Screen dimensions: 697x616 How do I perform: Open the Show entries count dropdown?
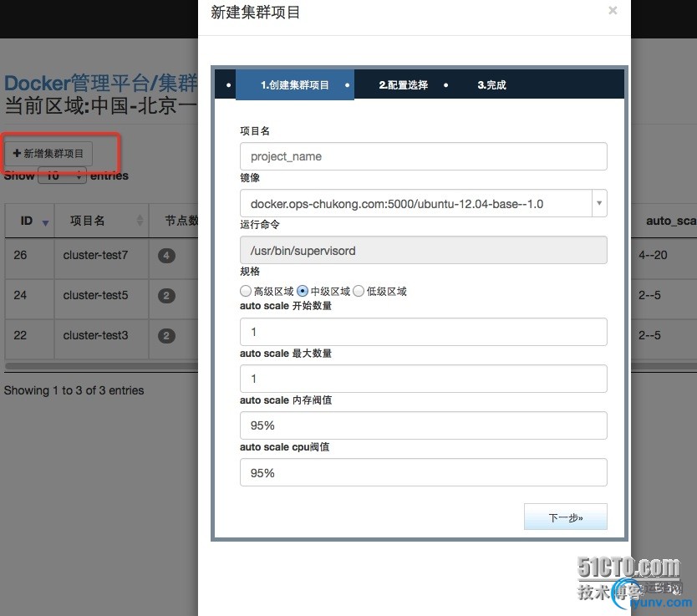[x=62, y=176]
